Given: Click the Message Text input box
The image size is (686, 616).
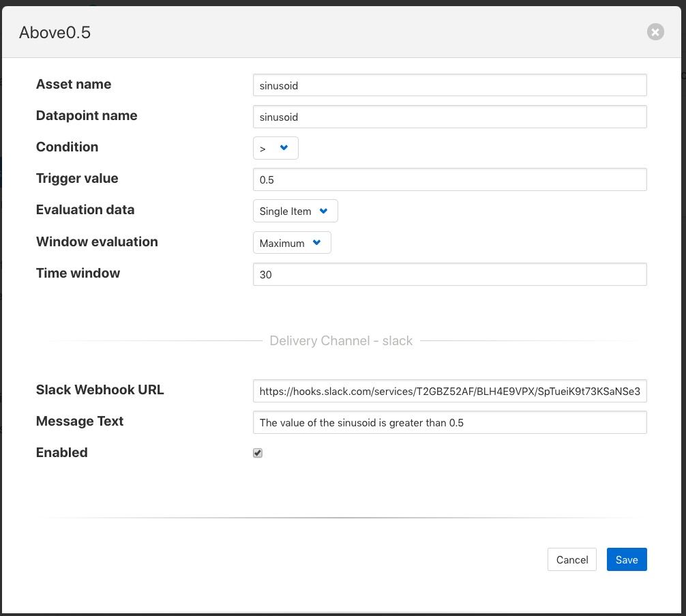Looking at the screenshot, I should (x=449, y=422).
